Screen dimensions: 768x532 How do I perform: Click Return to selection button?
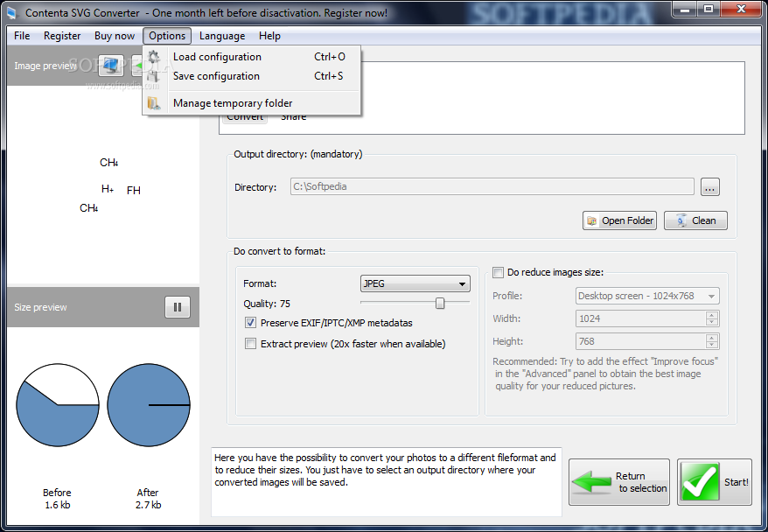(619, 482)
